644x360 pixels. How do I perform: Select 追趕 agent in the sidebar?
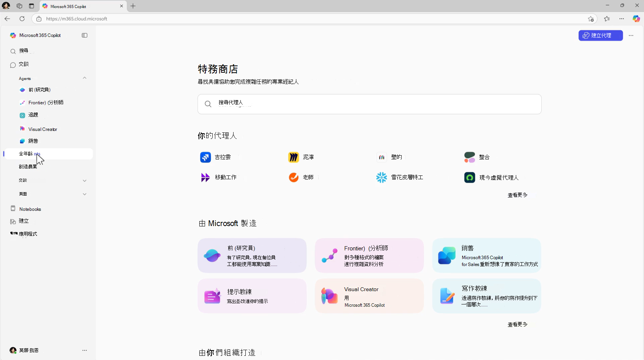[x=33, y=115]
